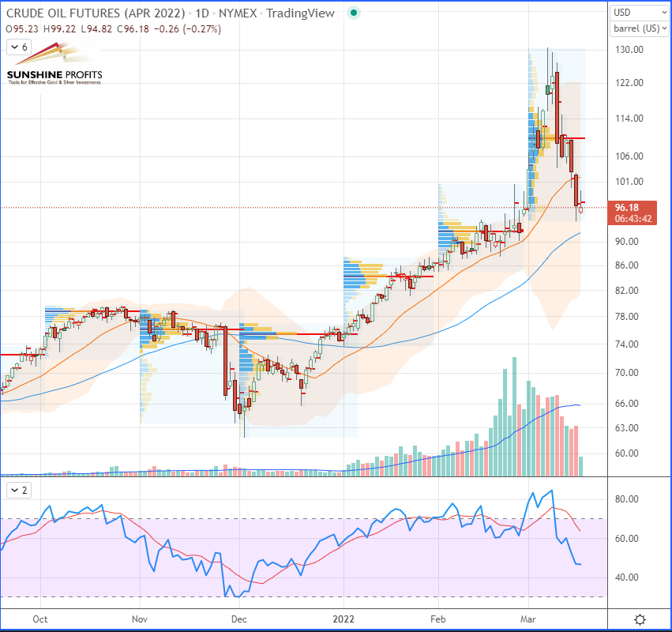Click the tall red December candlestick

(x=226, y=360)
